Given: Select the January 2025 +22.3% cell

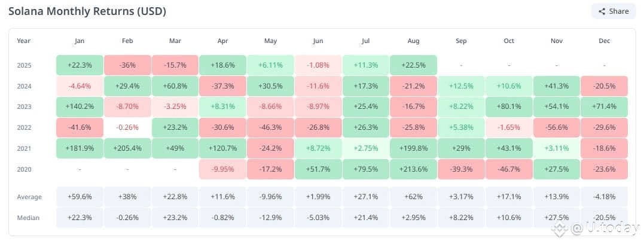Looking at the screenshot, I should coord(80,65).
